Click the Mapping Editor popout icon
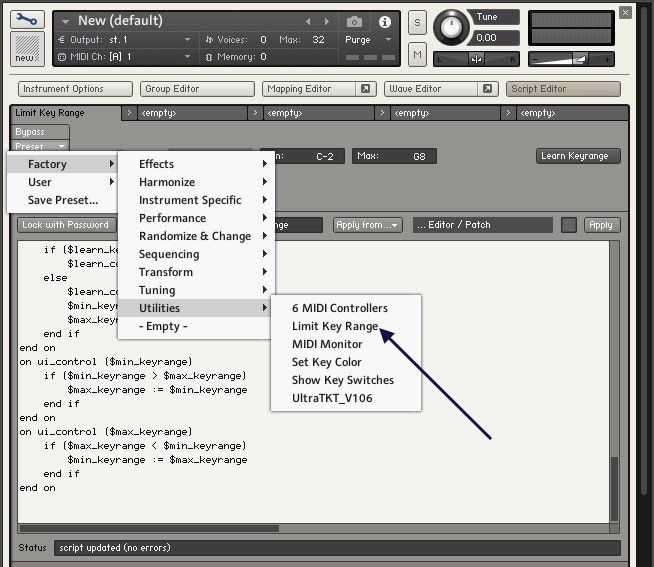The width and height of the screenshot is (654, 567). click(x=366, y=89)
